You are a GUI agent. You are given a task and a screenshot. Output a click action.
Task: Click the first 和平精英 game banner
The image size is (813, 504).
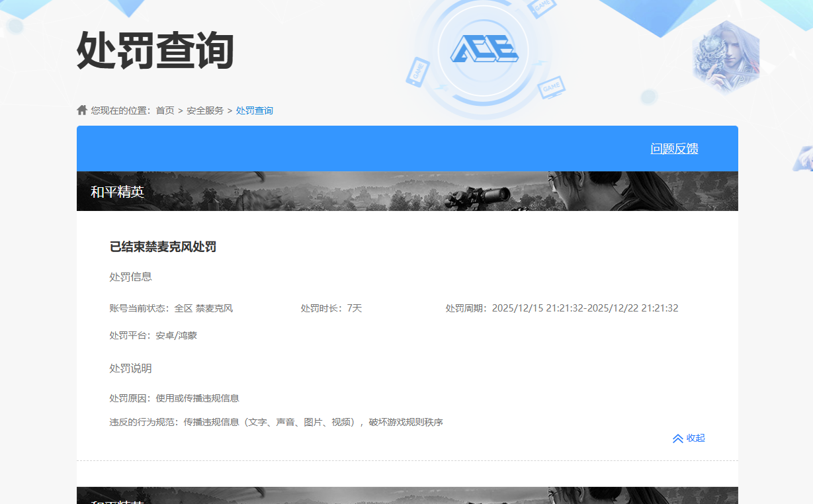click(407, 191)
